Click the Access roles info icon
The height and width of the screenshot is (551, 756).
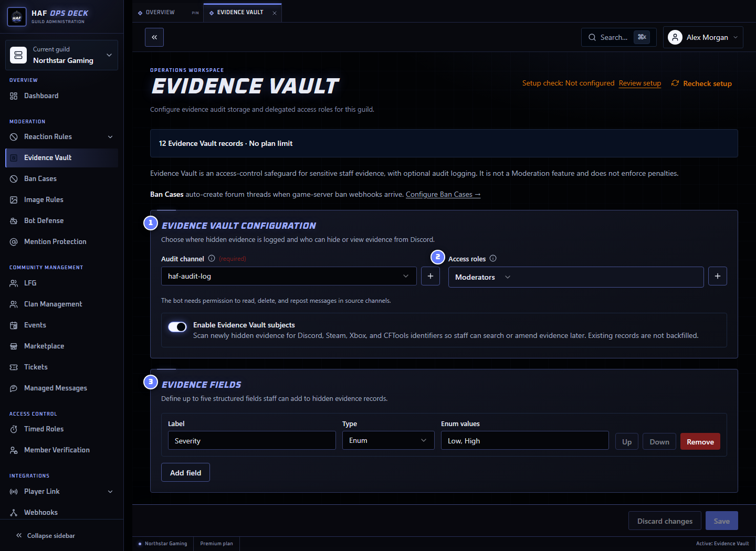[493, 258]
